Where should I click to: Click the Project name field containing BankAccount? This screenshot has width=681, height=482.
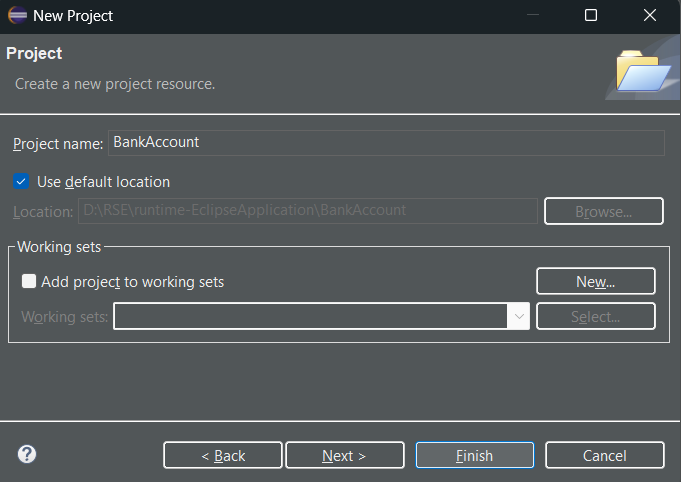(x=386, y=142)
